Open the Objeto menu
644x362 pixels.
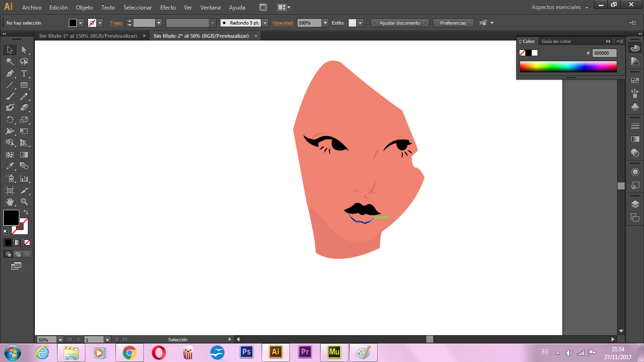(84, 8)
